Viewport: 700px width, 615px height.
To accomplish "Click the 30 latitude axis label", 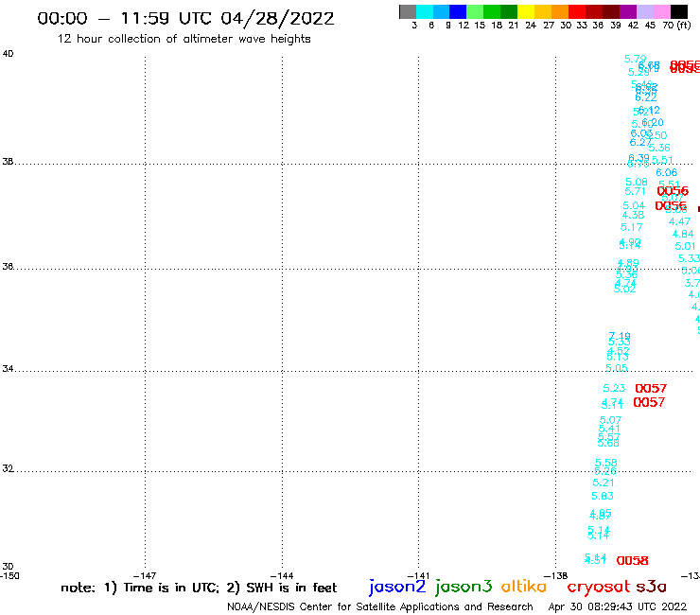I will tap(8, 567).
